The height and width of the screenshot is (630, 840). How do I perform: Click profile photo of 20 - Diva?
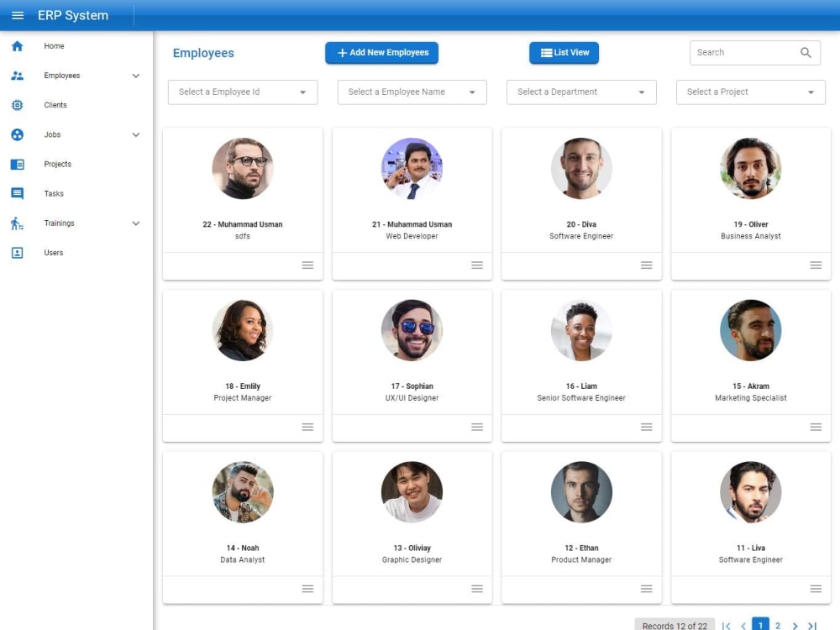coord(581,168)
